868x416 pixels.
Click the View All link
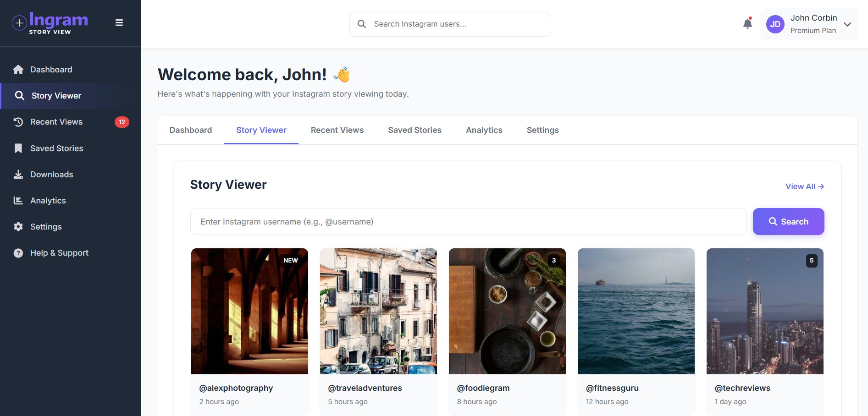click(804, 186)
